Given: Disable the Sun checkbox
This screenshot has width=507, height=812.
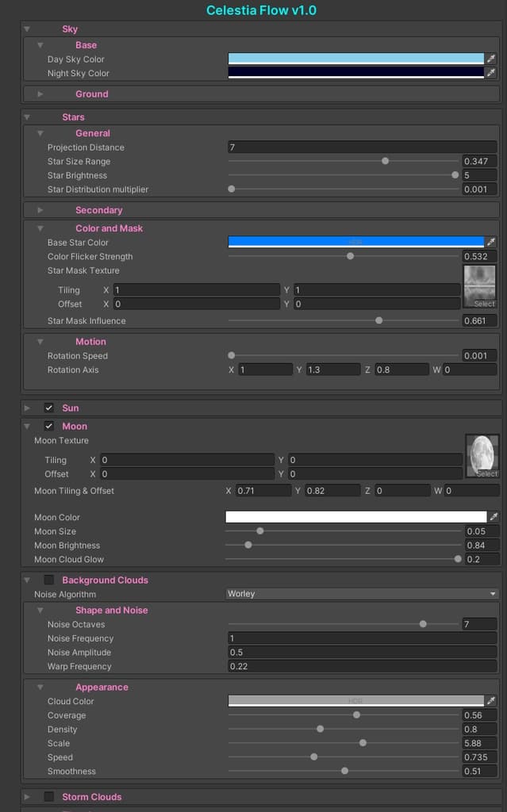Looking at the screenshot, I should pyautogui.click(x=48, y=408).
